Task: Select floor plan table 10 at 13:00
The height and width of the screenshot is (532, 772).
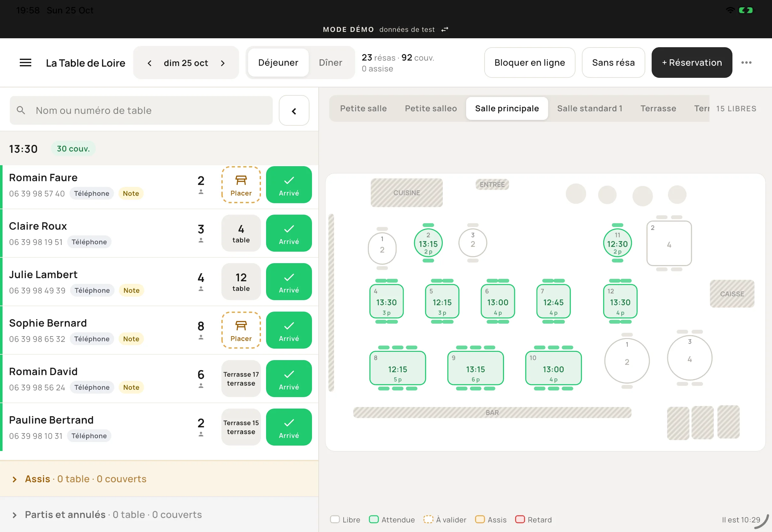Action: (553, 368)
